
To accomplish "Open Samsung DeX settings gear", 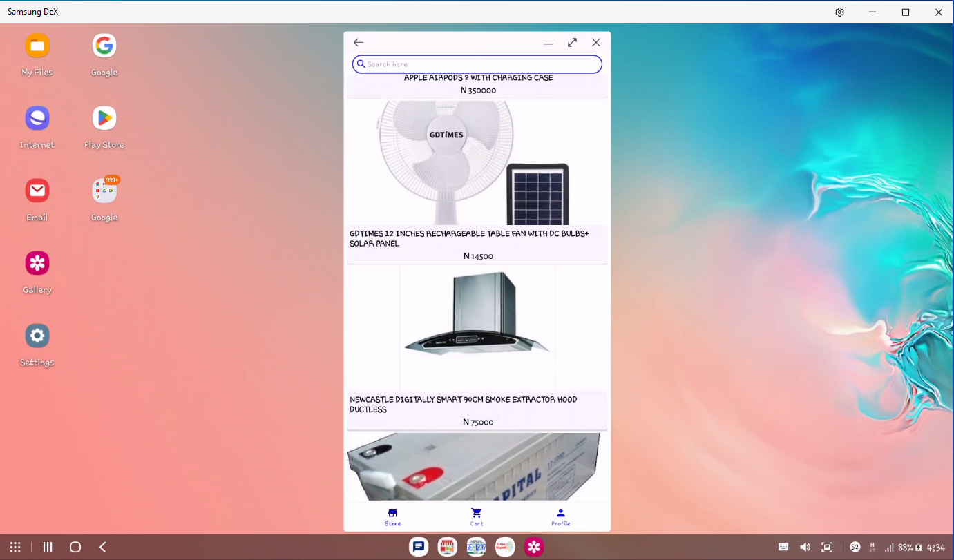I will 839,12.
